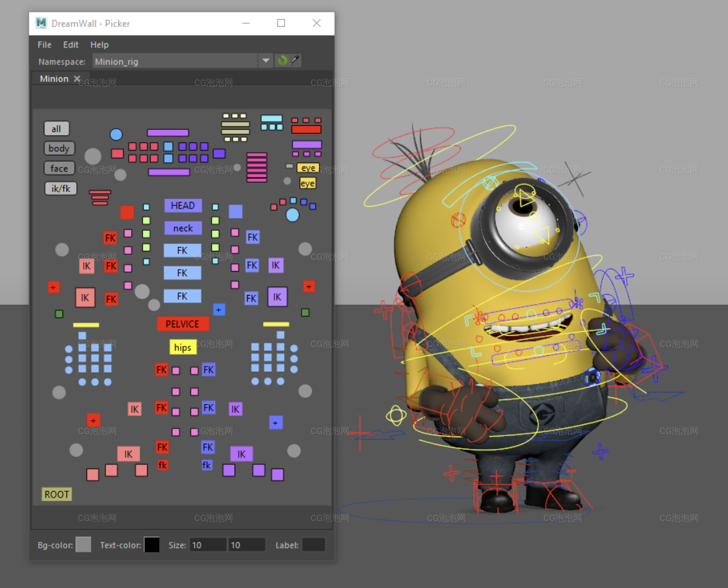Select the middle light-blue spine FK button
Image resolution: width=728 pixels, height=588 pixels.
(x=183, y=273)
